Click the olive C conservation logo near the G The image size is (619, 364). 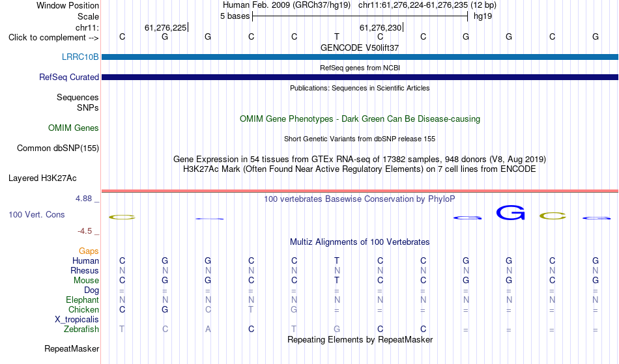(553, 216)
